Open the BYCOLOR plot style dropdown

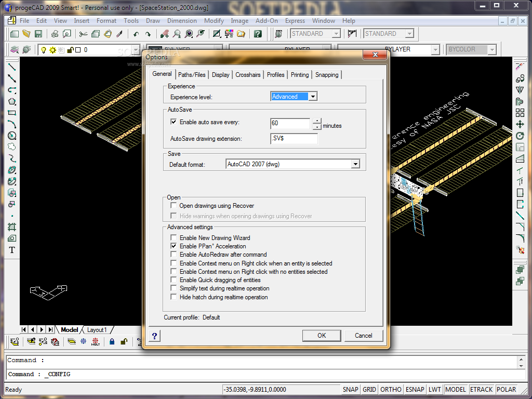coord(492,49)
